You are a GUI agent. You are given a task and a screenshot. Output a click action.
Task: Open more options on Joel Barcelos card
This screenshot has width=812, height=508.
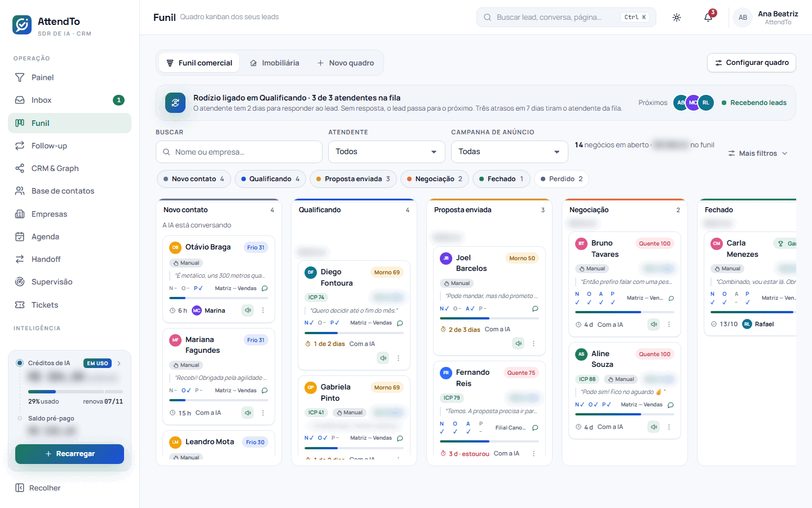coord(533,343)
